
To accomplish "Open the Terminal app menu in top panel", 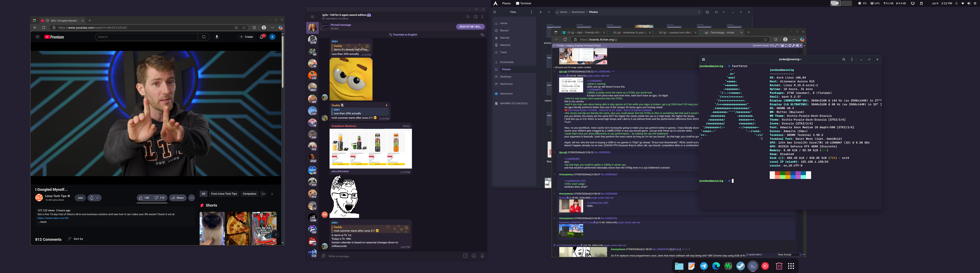I will (524, 3).
